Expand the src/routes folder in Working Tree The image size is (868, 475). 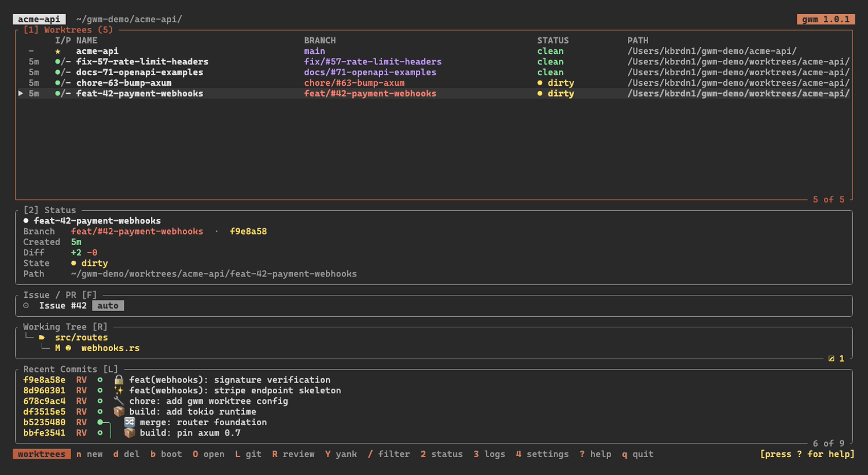(x=81, y=337)
